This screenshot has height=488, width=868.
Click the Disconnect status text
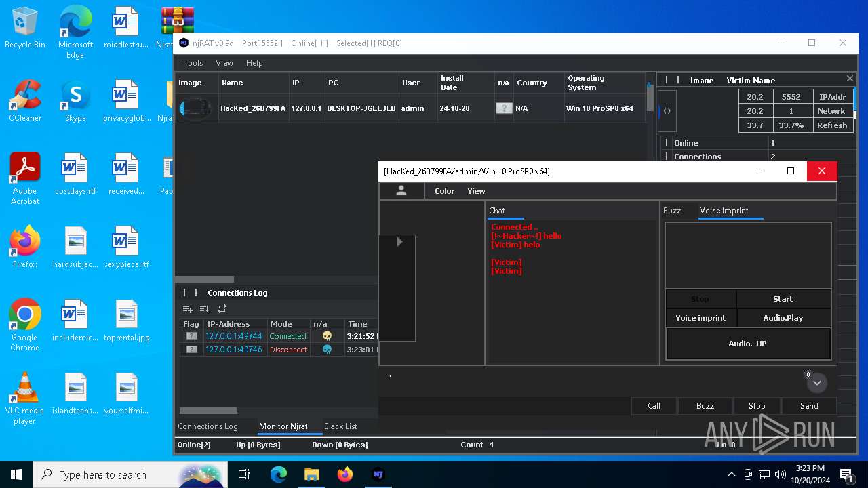point(288,350)
